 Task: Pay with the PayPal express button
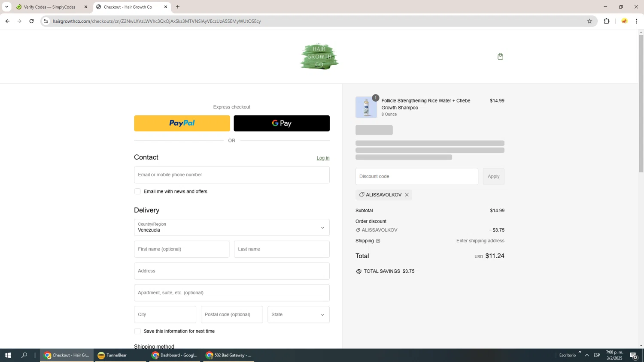(182, 123)
